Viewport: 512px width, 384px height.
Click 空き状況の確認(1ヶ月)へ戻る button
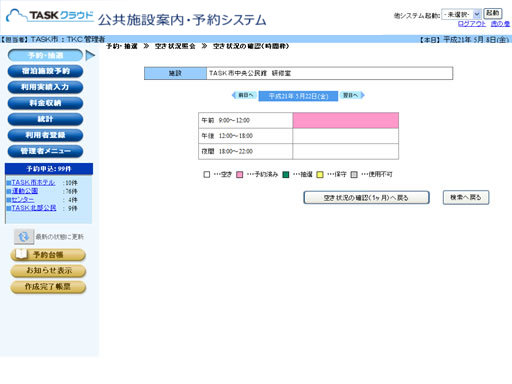(366, 198)
